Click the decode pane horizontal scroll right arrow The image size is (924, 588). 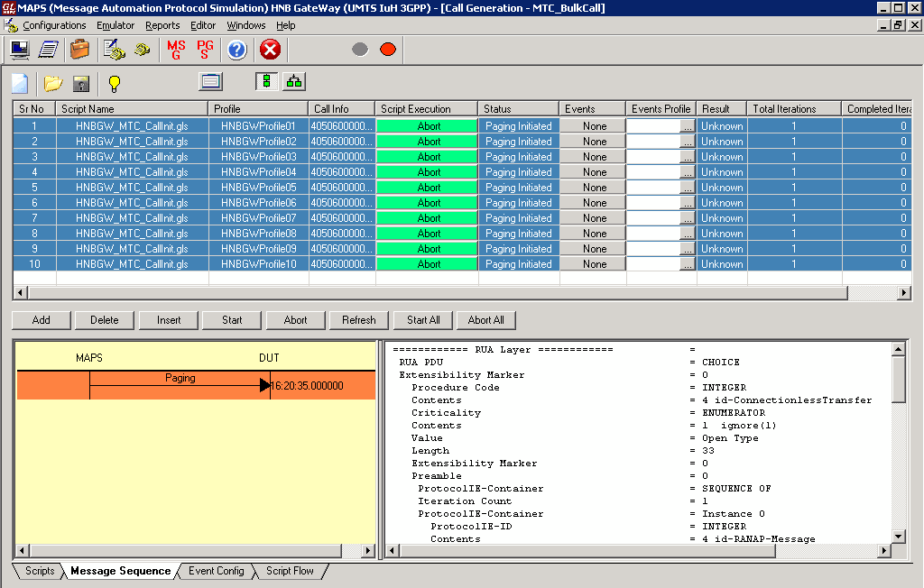click(883, 550)
